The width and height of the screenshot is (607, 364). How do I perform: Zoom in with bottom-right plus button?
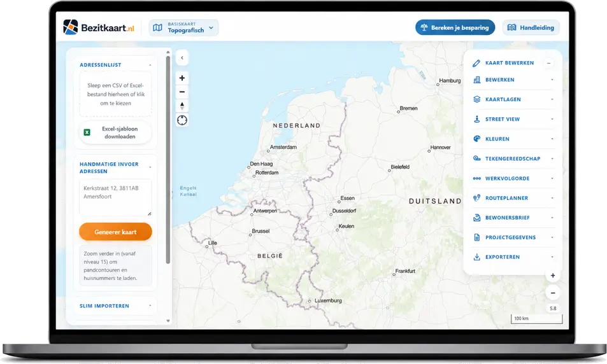click(553, 276)
